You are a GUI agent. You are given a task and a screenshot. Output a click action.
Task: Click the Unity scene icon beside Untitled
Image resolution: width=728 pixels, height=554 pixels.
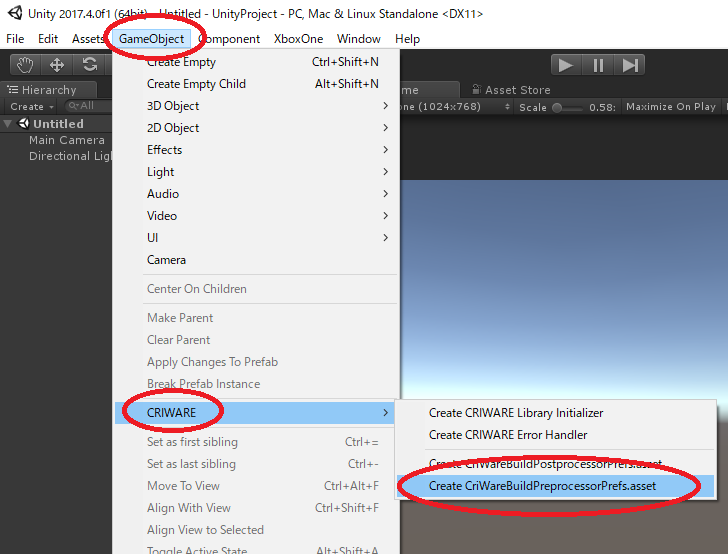tap(23, 124)
